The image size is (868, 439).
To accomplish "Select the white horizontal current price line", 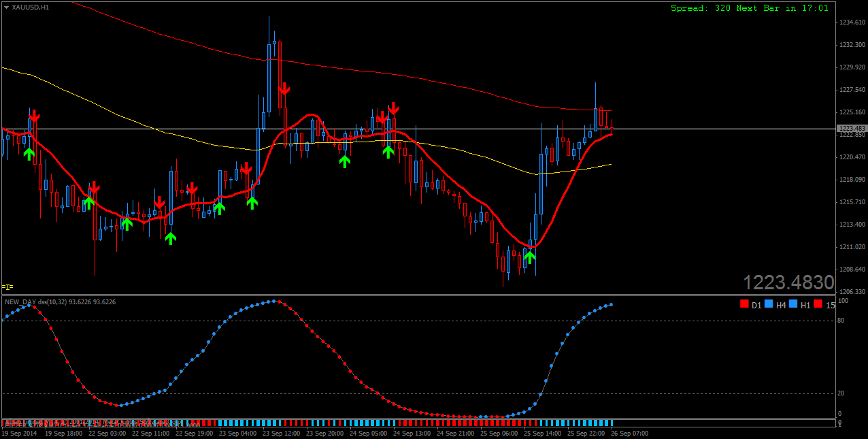I will [418, 129].
